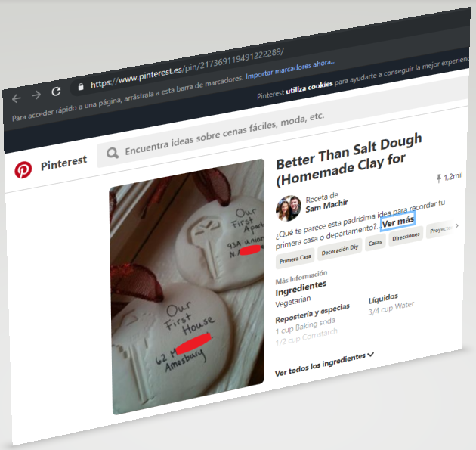Click the 1/2 cup Cornstarch ingredient
476x450 pixels.
tap(306, 337)
